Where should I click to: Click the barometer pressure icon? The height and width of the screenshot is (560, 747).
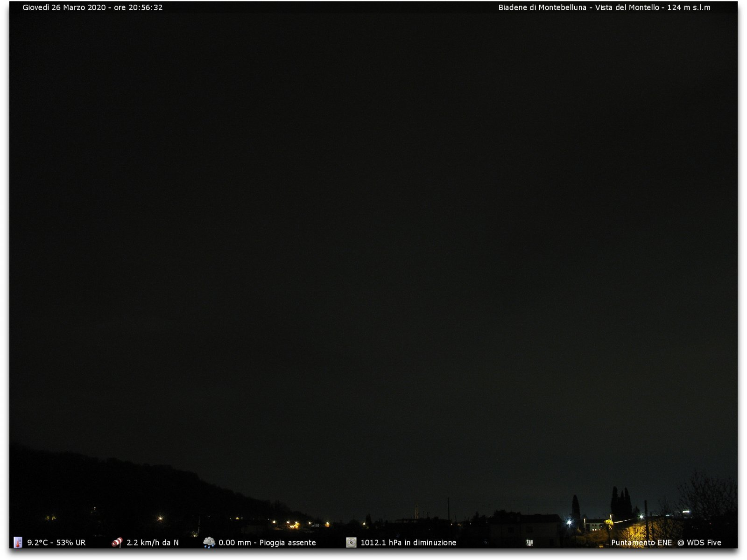point(351,542)
